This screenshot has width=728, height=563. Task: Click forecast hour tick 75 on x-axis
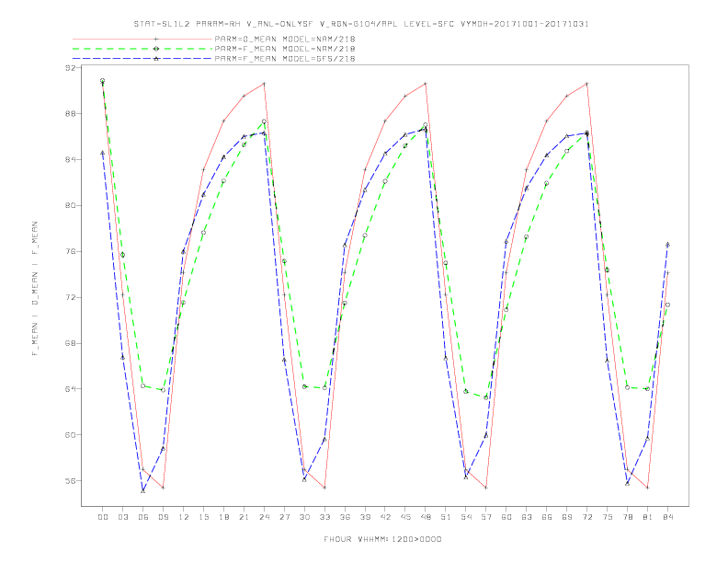coord(608,517)
